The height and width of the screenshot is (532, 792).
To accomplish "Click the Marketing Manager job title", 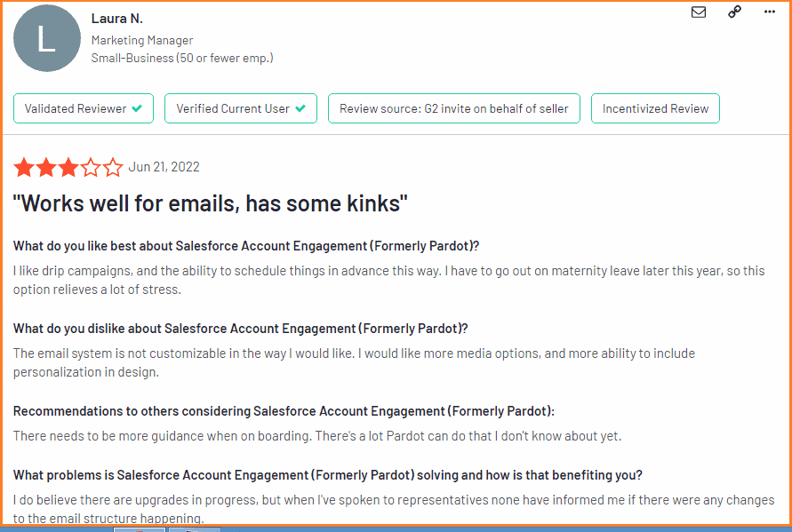I will (x=142, y=40).
